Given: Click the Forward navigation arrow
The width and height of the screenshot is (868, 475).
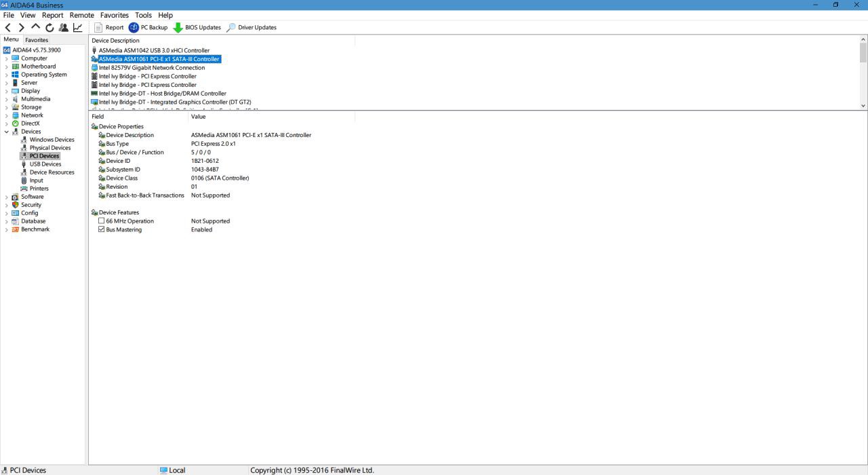Looking at the screenshot, I should (x=22, y=28).
